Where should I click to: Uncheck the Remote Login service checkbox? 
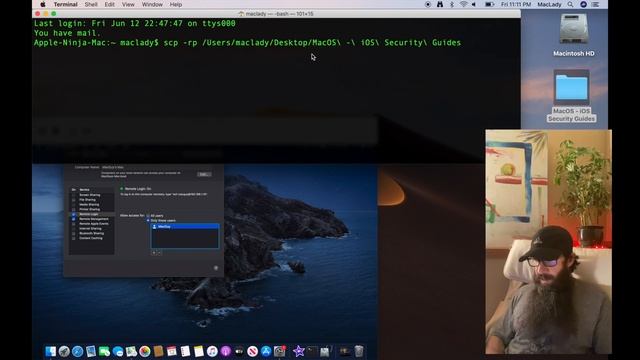coord(73,214)
